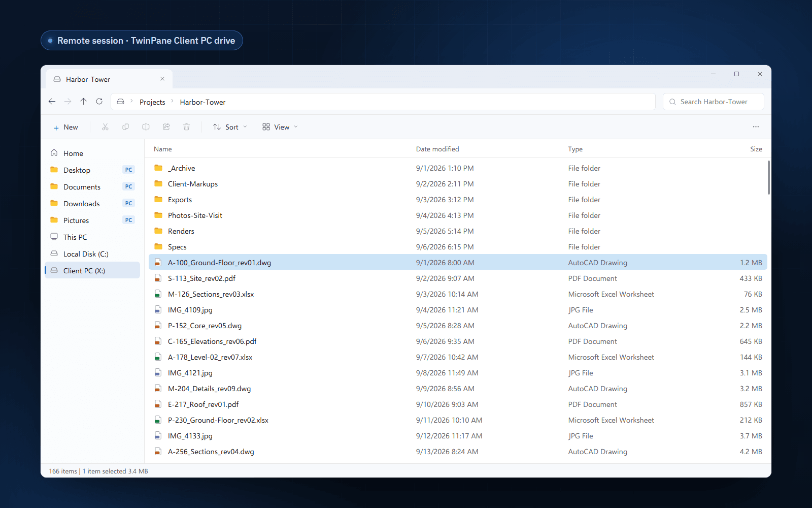Open the Sort dropdown

[230, 127]
